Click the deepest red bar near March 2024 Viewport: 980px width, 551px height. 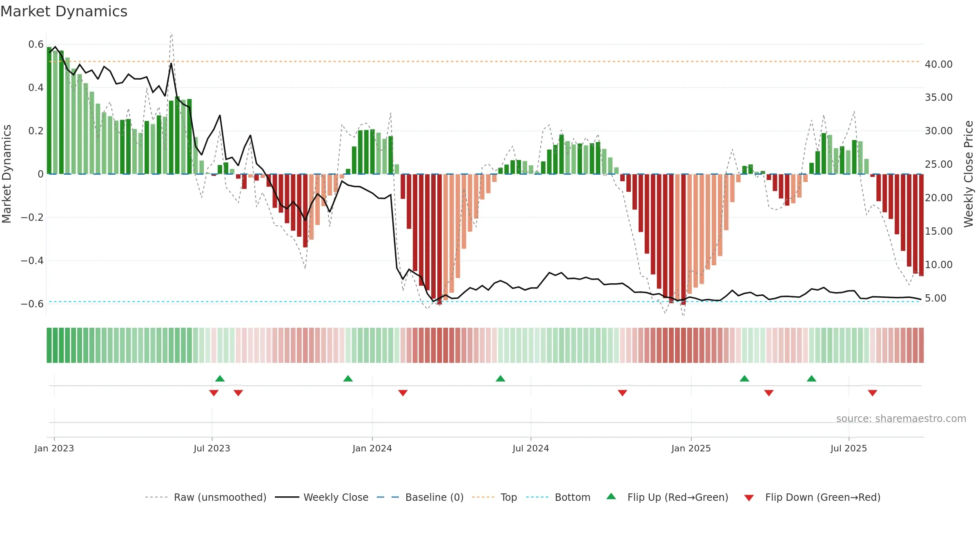(439, 239)
